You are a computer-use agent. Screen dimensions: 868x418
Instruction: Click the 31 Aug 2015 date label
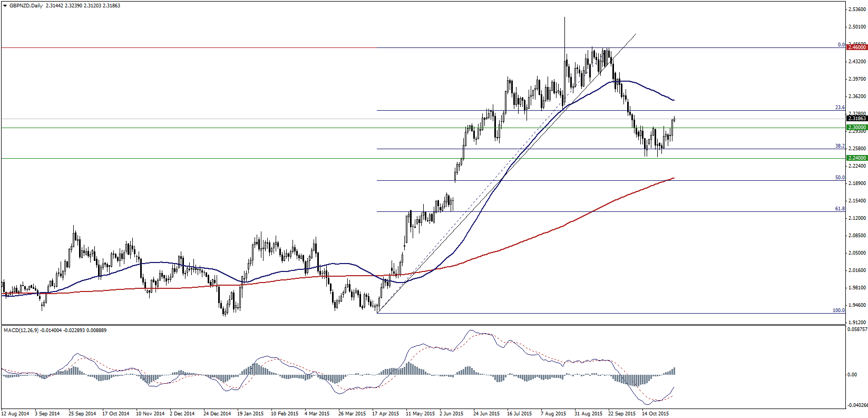click(x=589, y=414)
